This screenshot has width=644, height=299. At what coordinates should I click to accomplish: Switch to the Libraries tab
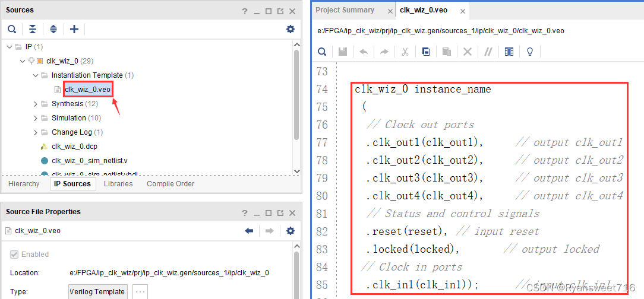[x=118, y=184]
